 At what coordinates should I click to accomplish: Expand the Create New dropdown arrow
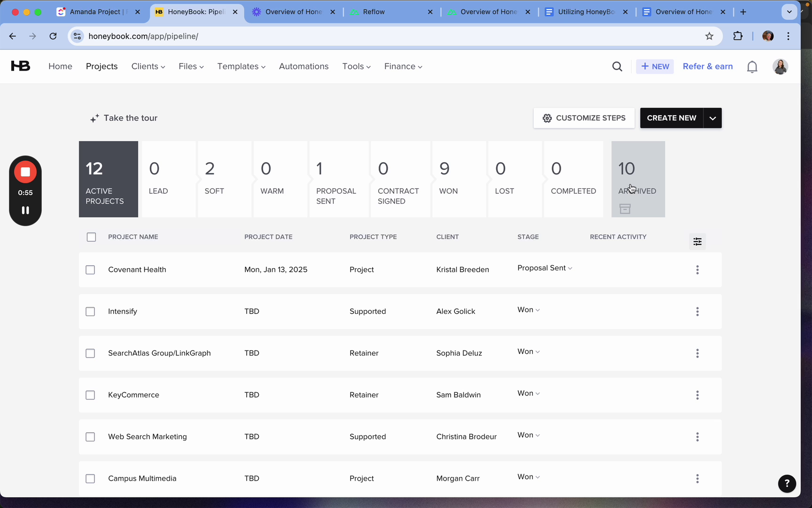tap(712, 118)
